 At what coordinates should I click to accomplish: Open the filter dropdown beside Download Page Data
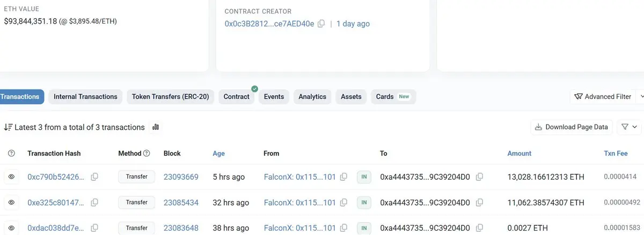pyautogui.click(x=630, y=127)
